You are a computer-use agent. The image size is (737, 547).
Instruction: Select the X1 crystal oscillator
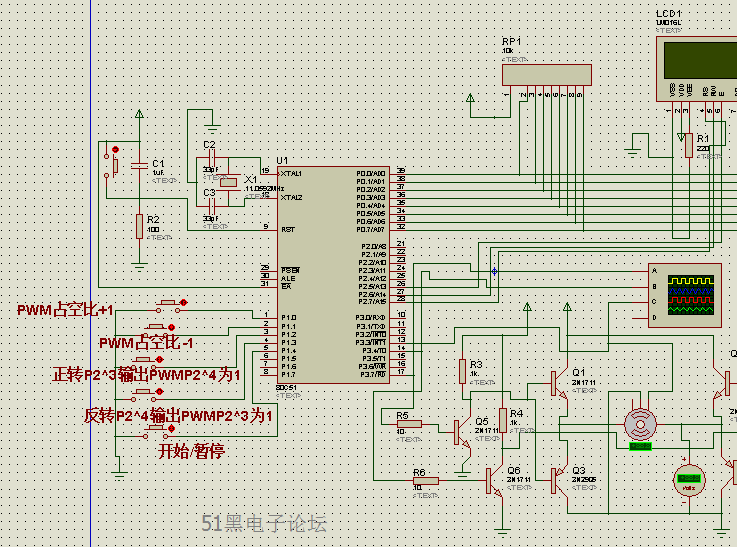coord(228,182)
